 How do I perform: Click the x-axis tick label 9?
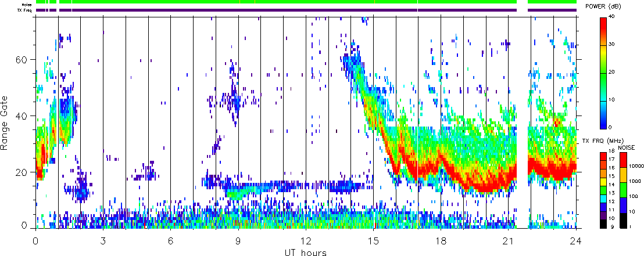pyautogui.click(x=238, y=240)
